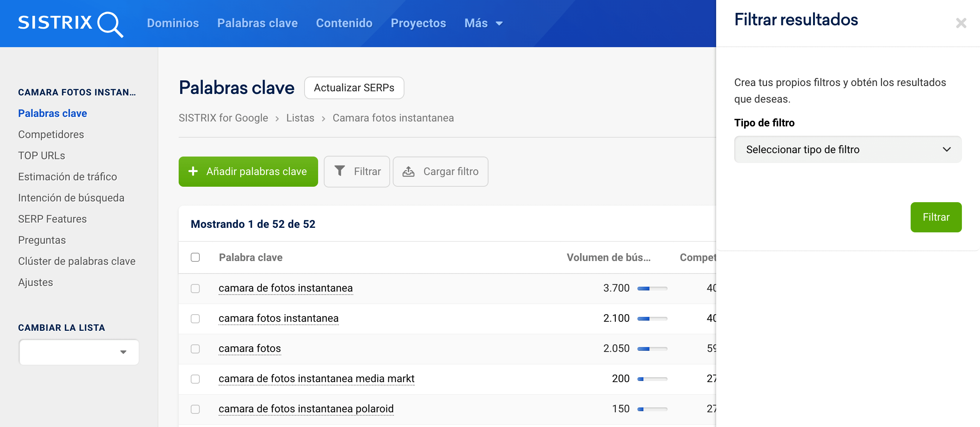The image size is (980, 427).
Task: Click the chevron after SISTRIX for Google breadcrumb
Action: [x=277, y=119]
